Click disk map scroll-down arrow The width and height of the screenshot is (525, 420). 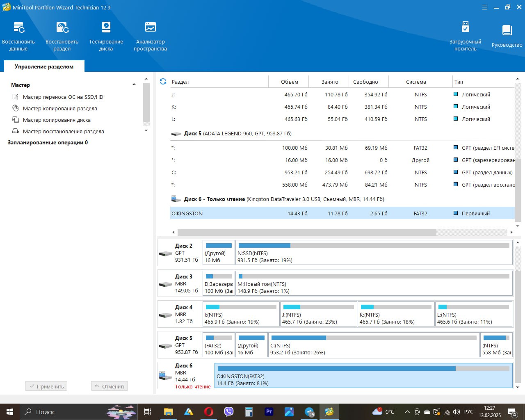click(x=518, y=387)
